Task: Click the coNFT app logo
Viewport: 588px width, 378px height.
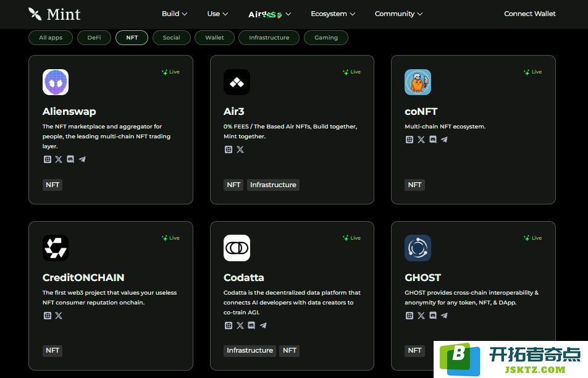Action: coord(418,82)
